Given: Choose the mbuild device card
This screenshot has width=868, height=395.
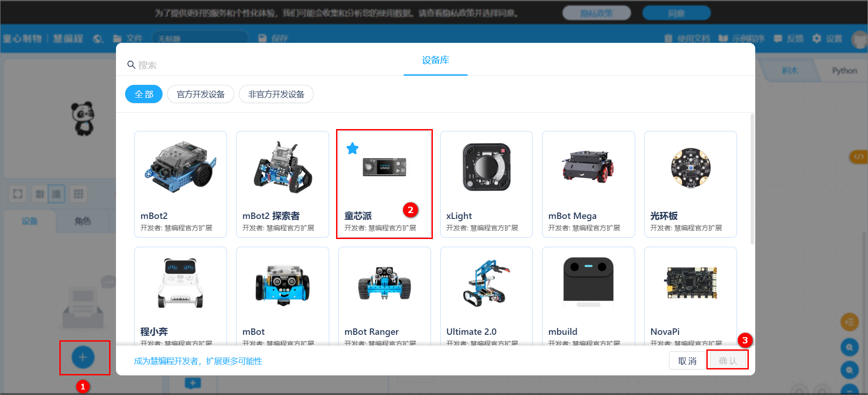Looking at the screenshot, I should (x=589, y=296).
